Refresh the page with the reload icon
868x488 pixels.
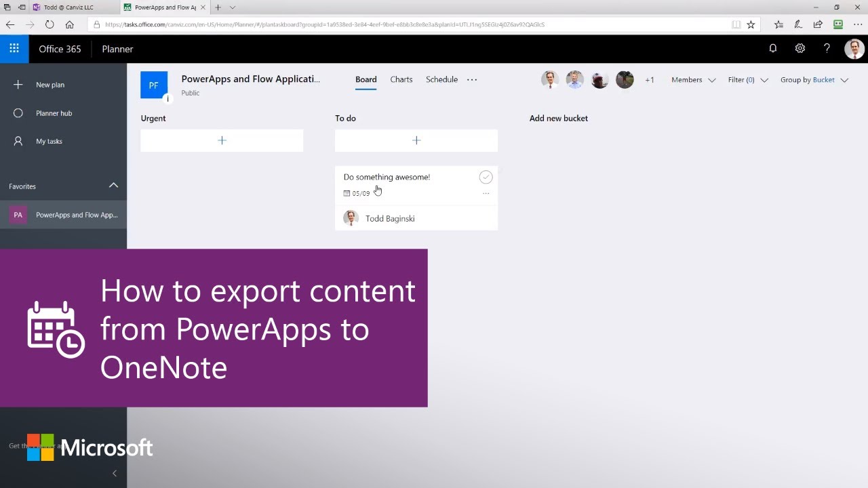(50, 24)
